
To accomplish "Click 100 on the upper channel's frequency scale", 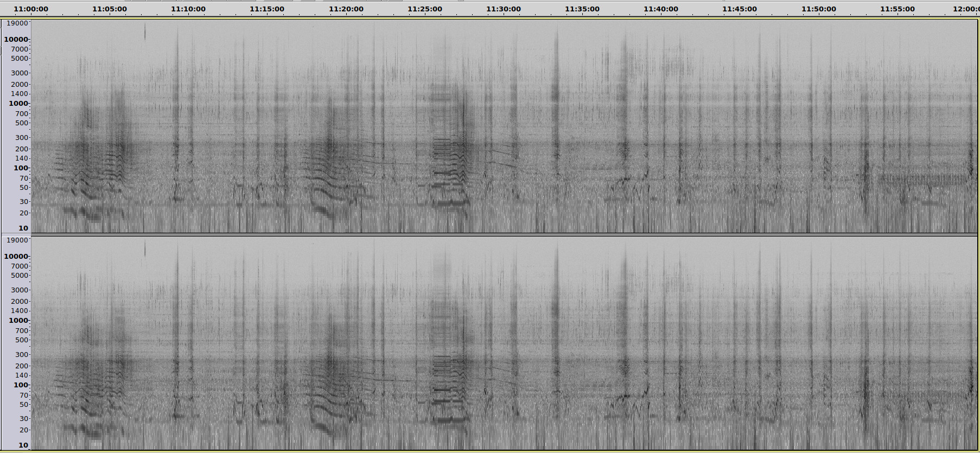I will pos(21,168).
